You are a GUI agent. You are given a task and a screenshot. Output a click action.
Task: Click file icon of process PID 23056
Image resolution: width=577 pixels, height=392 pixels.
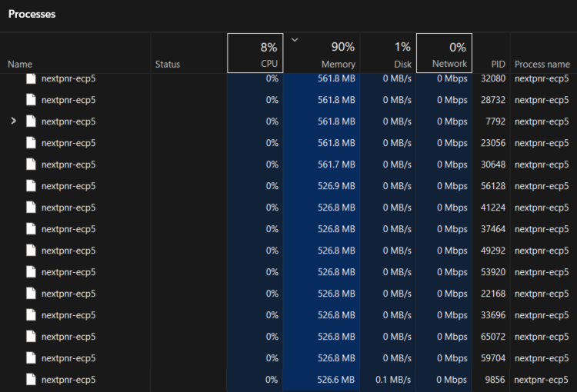[x=32, y=143]
